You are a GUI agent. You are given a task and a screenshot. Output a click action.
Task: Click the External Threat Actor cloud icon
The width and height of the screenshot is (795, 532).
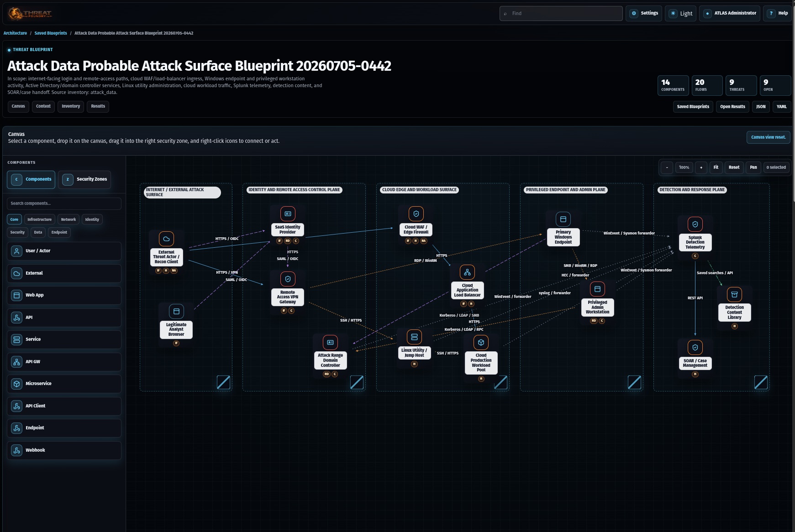[166, 239]
